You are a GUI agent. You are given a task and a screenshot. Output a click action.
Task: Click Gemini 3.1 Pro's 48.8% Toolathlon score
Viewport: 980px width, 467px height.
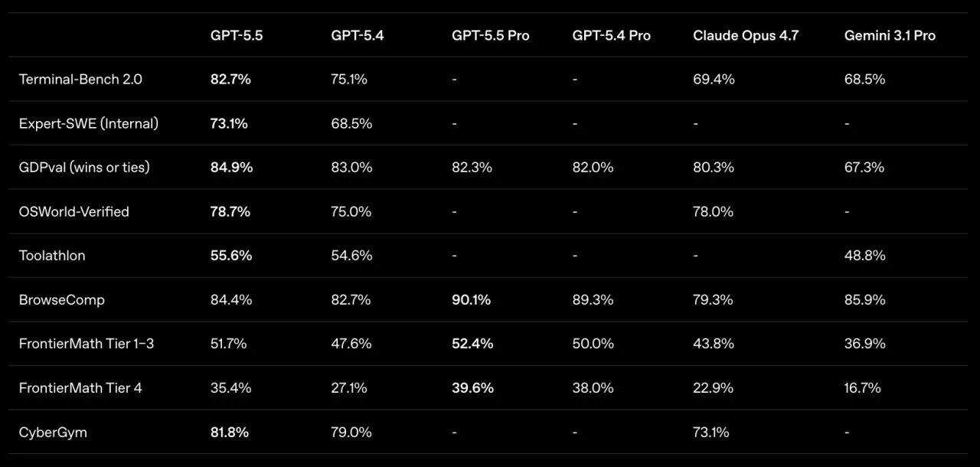pos(864,256)
